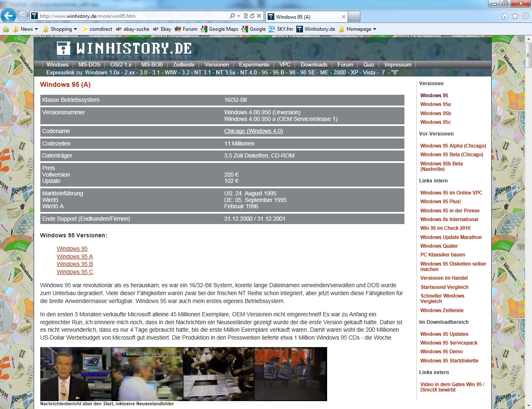Open the Downloads menu on Winhistory

(314, 64)
